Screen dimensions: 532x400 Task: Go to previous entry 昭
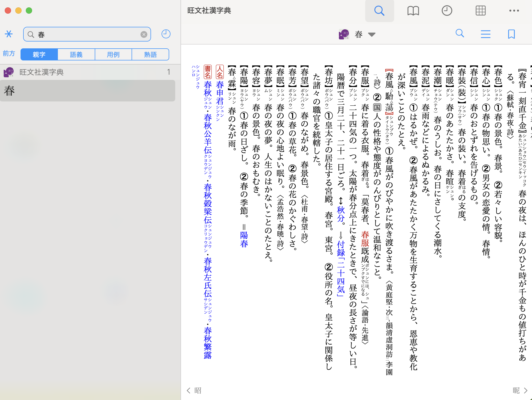coord(194,391)
